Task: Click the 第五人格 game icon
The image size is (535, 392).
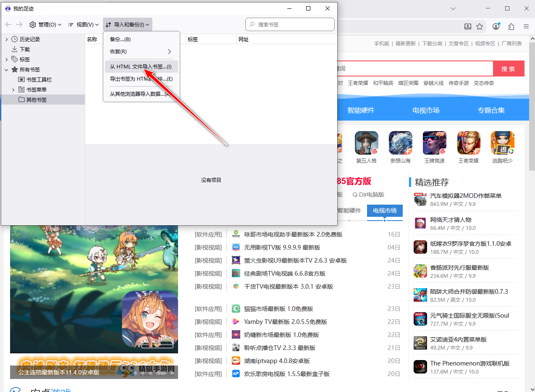Action: pos(367,143)
